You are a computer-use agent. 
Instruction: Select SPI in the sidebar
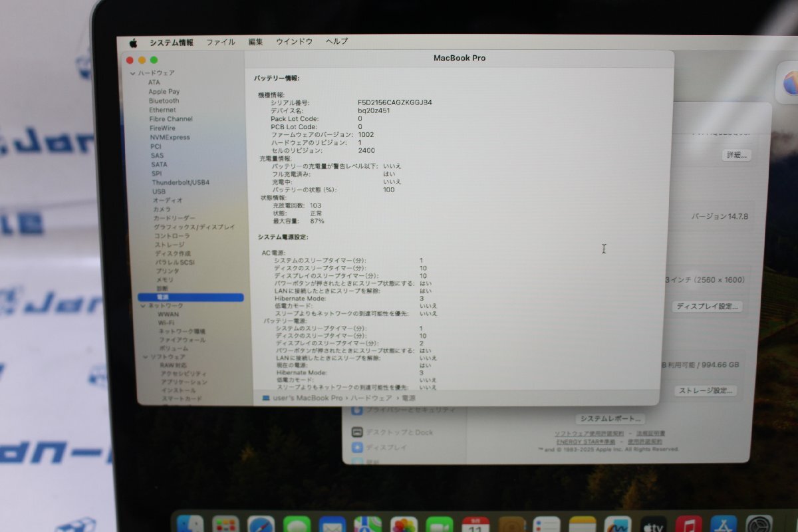pyautogui.click(x=156, y=174)
